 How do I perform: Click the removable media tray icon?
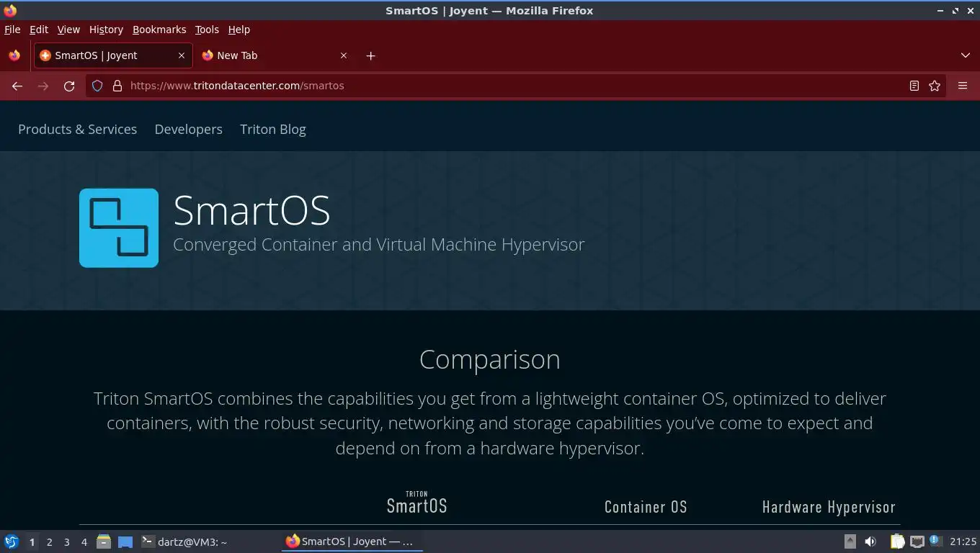coord(850,541)
